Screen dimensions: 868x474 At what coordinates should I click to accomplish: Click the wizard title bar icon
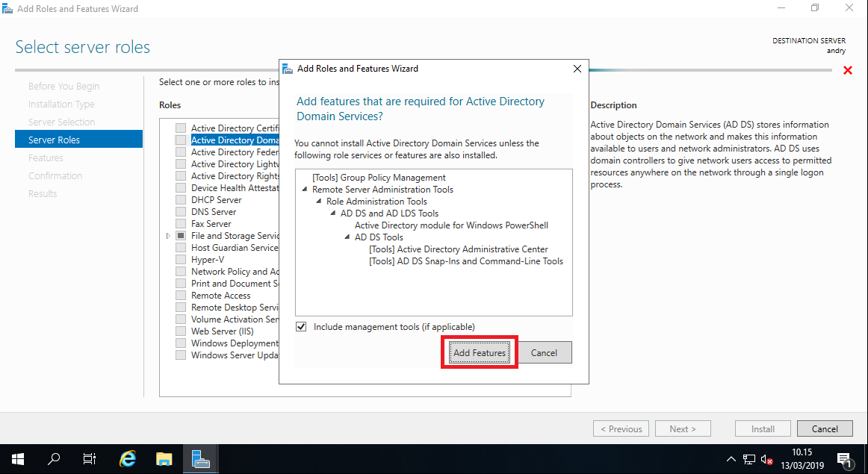[x=7, y=8]
